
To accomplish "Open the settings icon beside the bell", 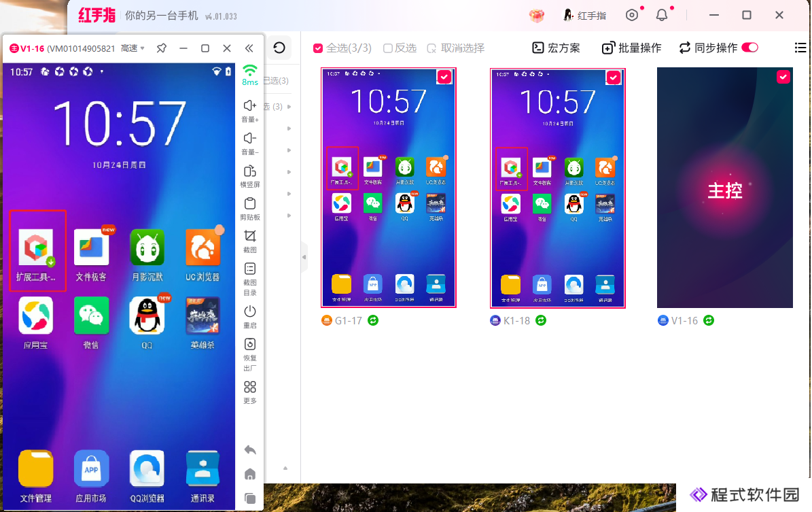I will click(632, 15).
